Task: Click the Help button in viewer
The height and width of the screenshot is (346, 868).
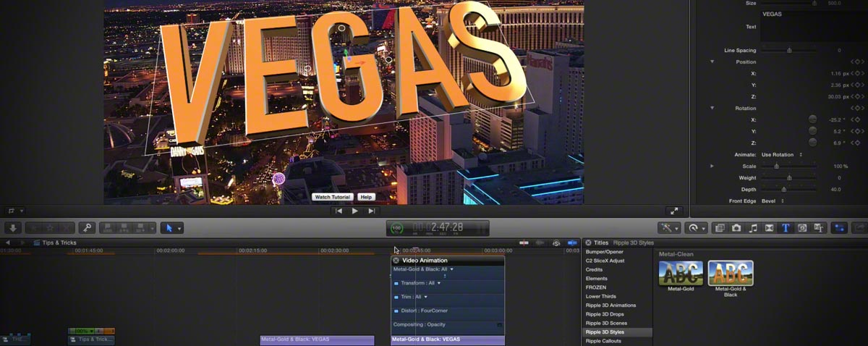Action: [x=366, y=197]
